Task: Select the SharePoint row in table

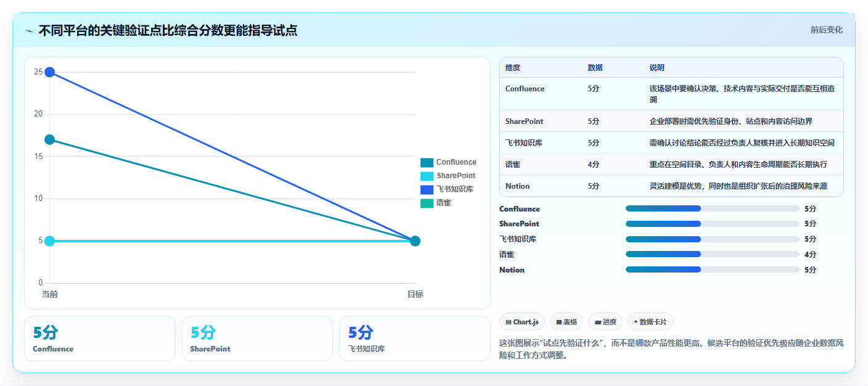Action: click(671, 121)
